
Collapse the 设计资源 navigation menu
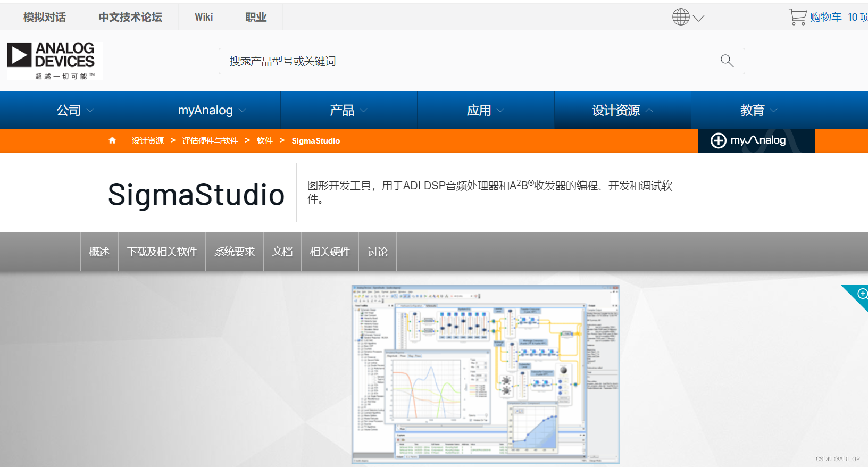pyautogui.click(x=622, y=110)
